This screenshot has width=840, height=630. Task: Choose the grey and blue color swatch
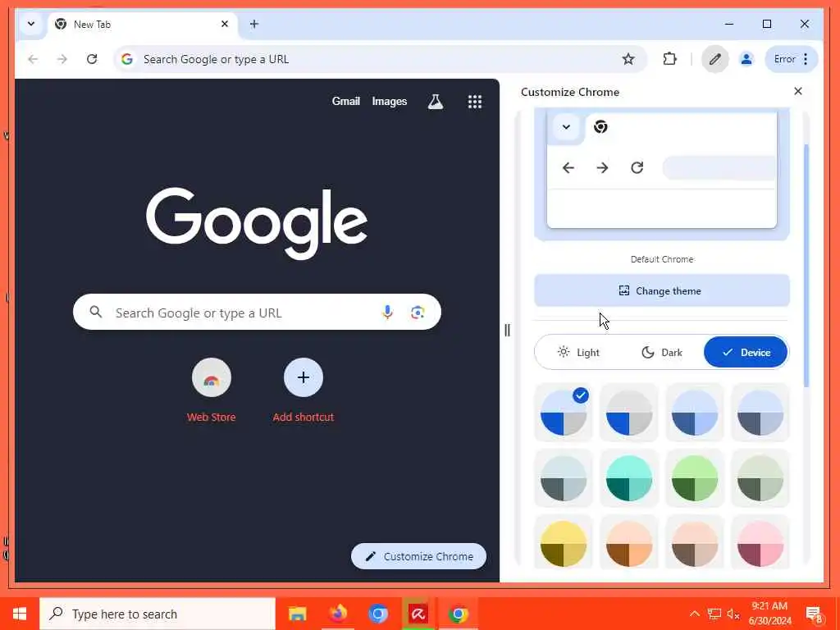point(629,413)
